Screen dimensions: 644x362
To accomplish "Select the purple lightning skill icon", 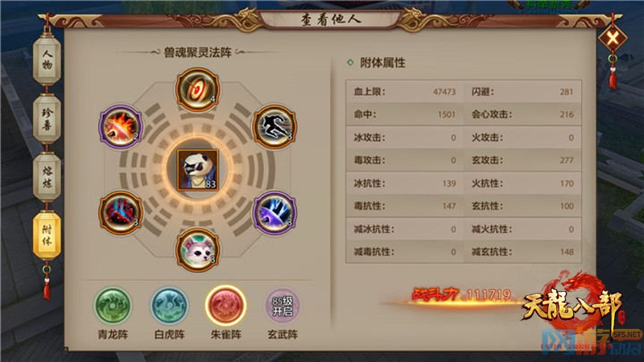I will (275, 213).
